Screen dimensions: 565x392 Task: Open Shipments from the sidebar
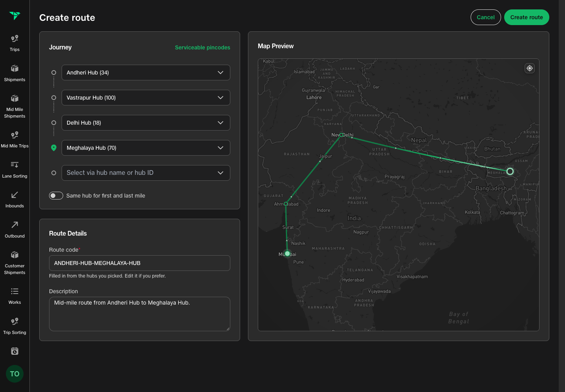pos(15,73)
